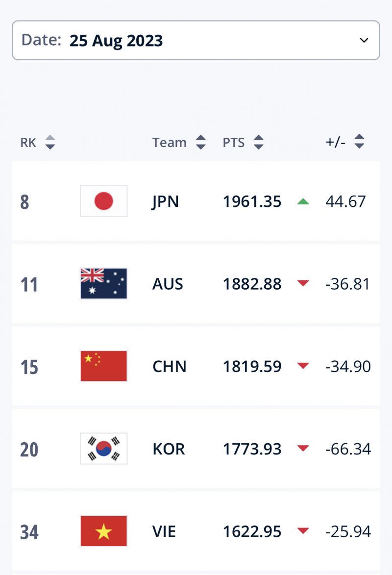Open the Date dropdown showing 25 Aug 2023
The image size is (392, 575).
pyautogui.click(x=196, y=40)
